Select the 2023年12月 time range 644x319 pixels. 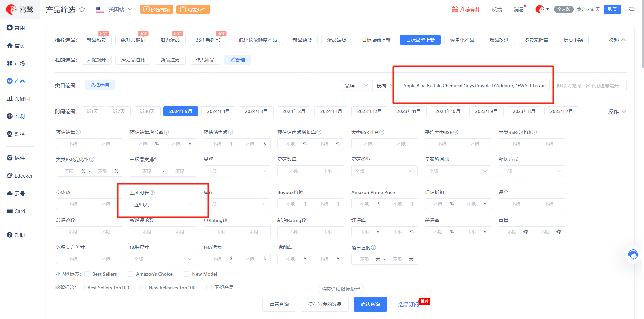click(369, 111)
